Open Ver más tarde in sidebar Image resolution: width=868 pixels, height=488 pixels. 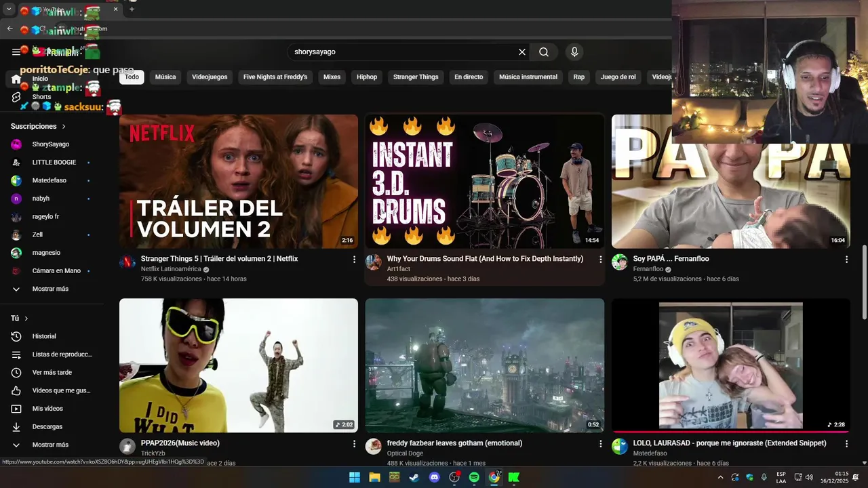(x=52, y=372)
